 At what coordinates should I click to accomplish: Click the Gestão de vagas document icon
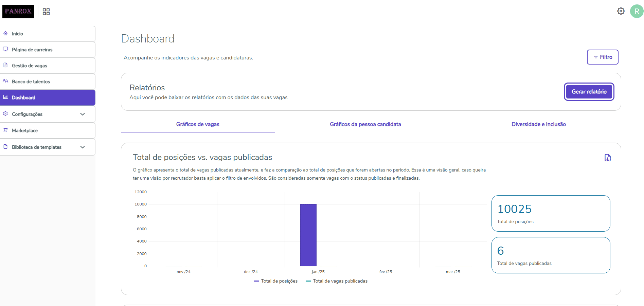coord(5,65)
